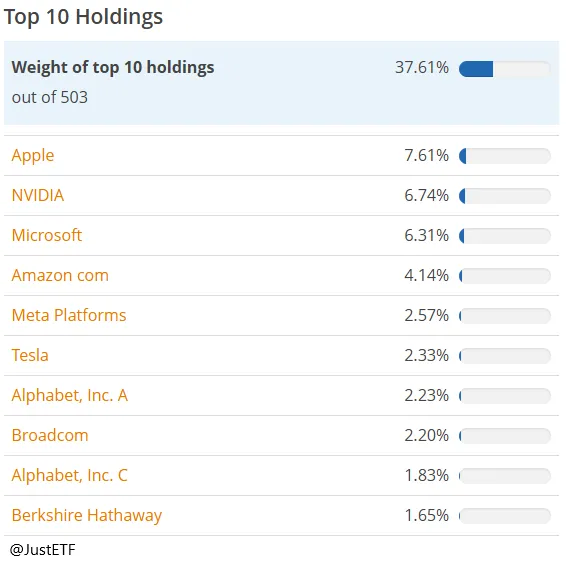566x566 pixels.
Task: Open the Broadcom holding link
Action: (x=50, y=435)
